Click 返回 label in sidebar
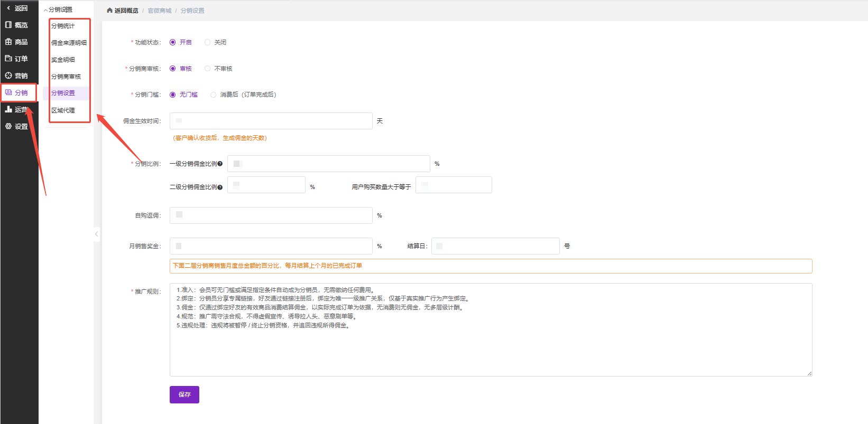 pyautogui.click(x=21, y=8)
